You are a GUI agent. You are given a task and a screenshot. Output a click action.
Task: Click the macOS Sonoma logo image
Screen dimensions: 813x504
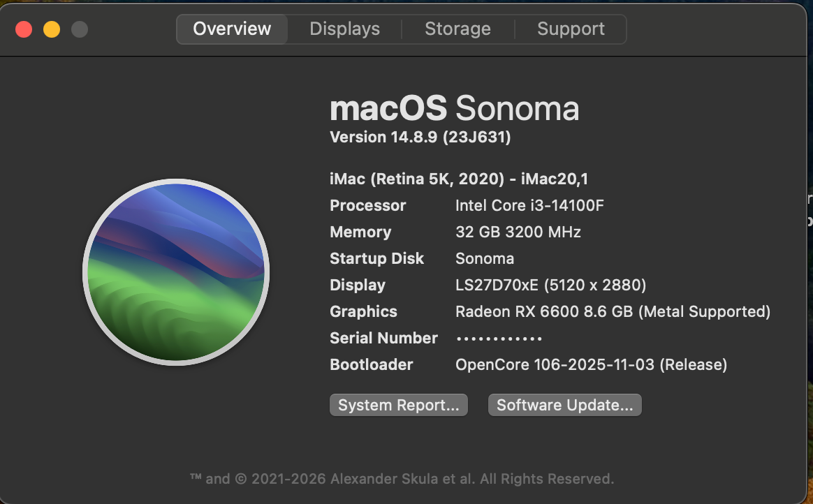(x=176, y=272)
